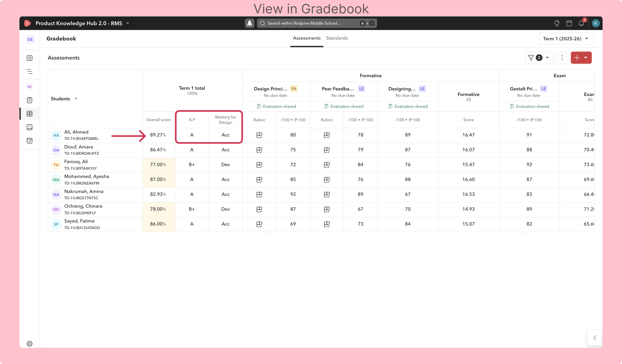This screenshot has width=622, height=364.
Task: Click the 16.47 formative score cell
Action: (469, 135)
